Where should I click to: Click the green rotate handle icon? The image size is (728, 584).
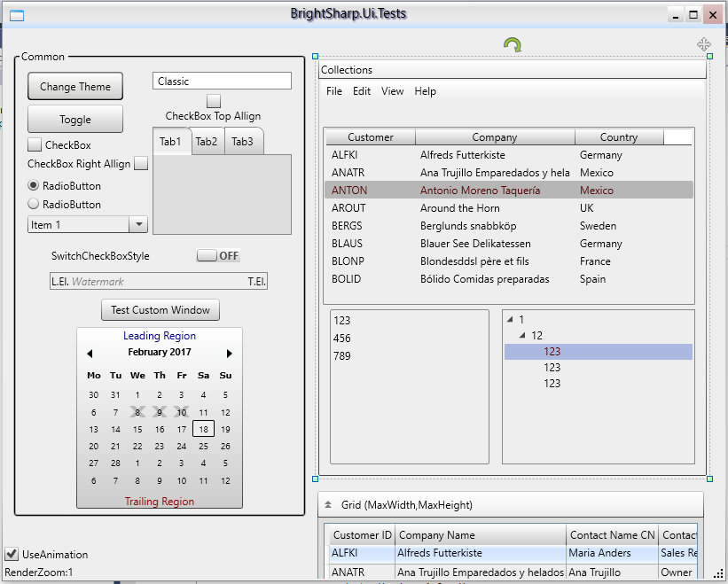(513, 45)
